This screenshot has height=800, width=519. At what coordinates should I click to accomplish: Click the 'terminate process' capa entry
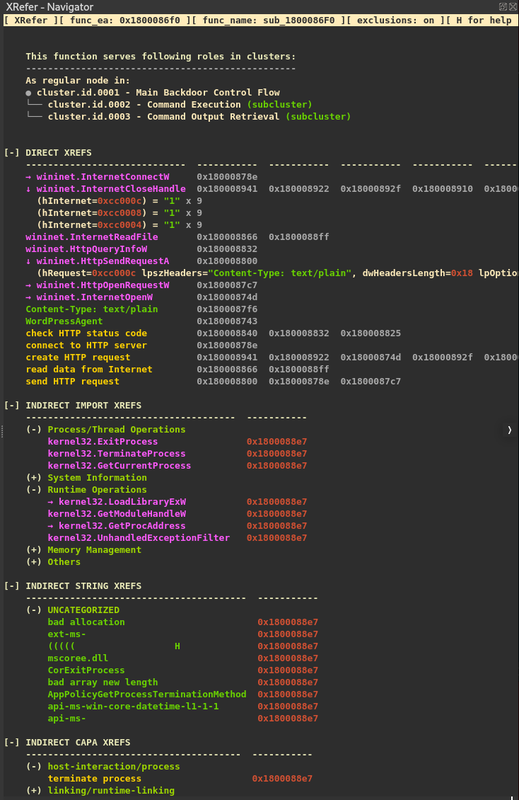coord(94,779)
